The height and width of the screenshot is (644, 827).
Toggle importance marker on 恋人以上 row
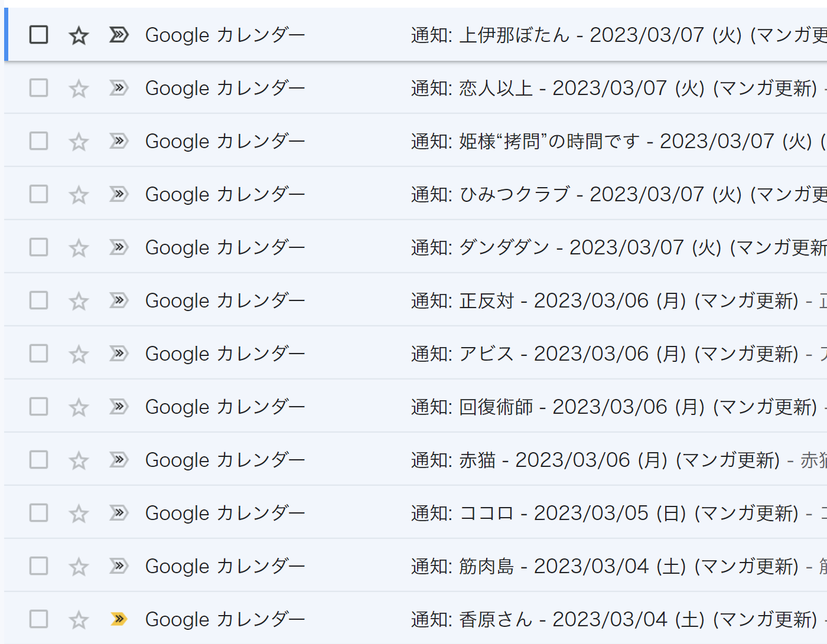pyautogui.click(x=119, y=88)
